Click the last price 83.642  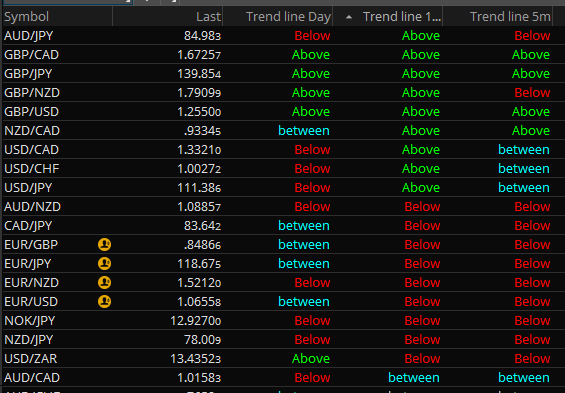(203, 226)
